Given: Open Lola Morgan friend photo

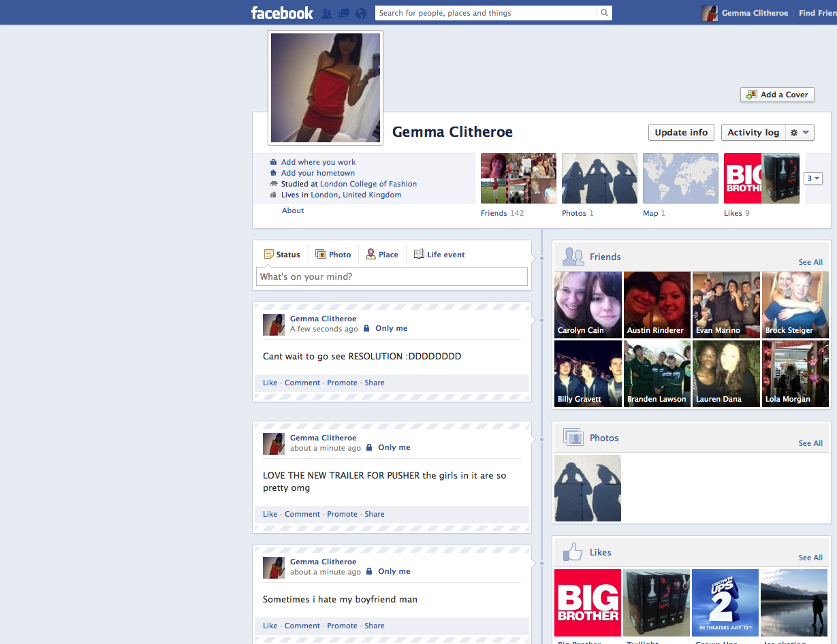Looking at the screenshot, I should coord(795,374).
